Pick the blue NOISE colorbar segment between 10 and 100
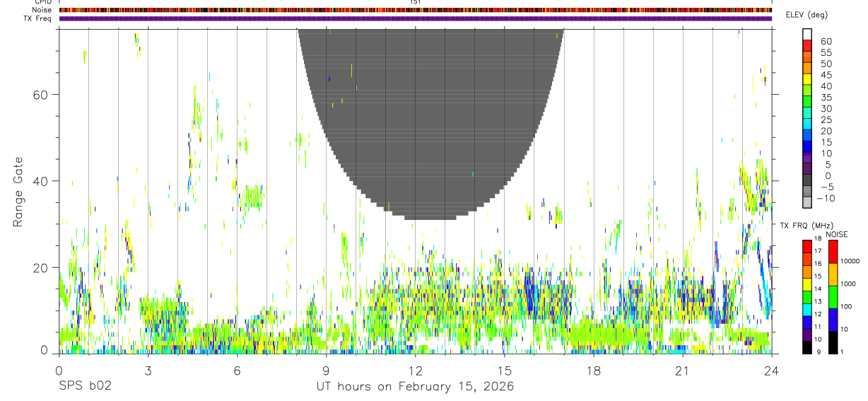868x401 pixels. click(x=833, y=319)
